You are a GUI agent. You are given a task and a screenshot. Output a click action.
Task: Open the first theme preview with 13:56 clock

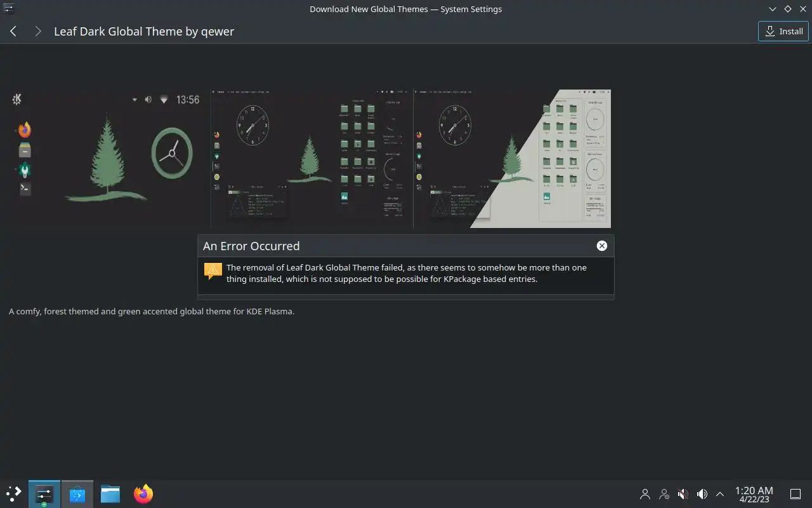[x=110, y=159]
